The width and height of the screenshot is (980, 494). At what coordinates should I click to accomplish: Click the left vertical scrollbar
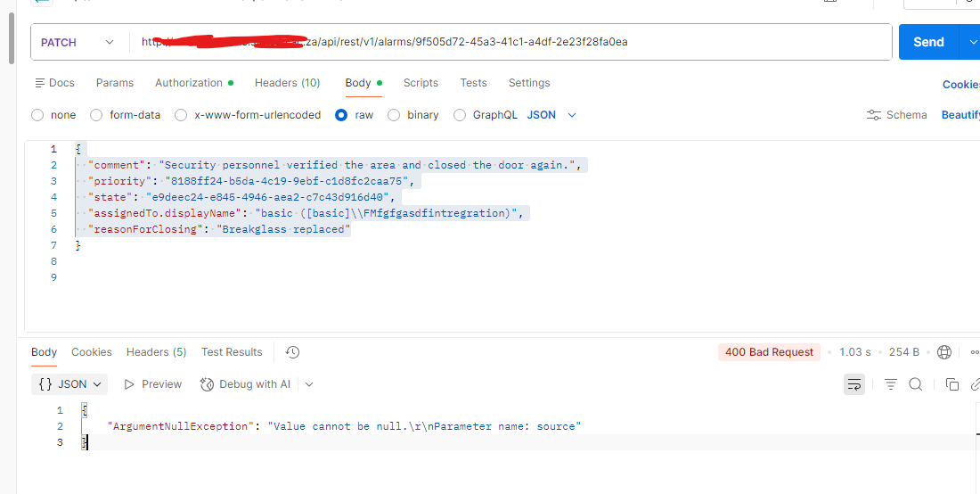click(x=12, y=37)
